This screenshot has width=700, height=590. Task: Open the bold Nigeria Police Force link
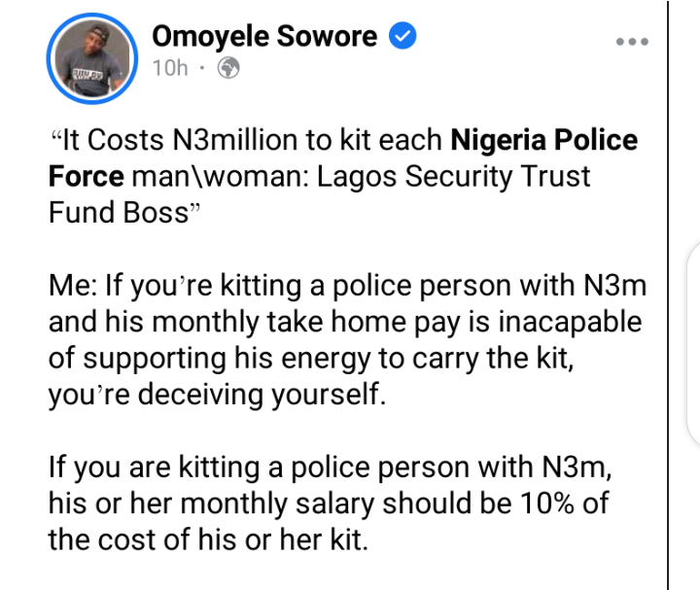click(x=543, y=140)
